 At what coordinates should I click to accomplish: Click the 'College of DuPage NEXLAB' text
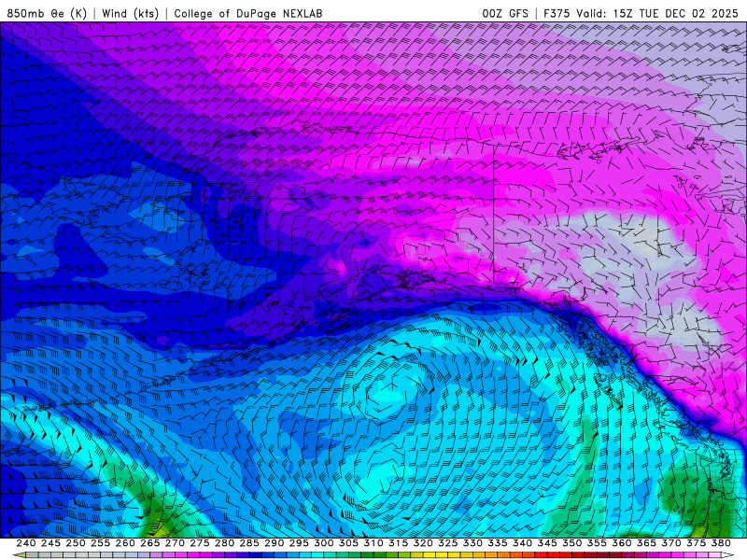tap(247, 13)
